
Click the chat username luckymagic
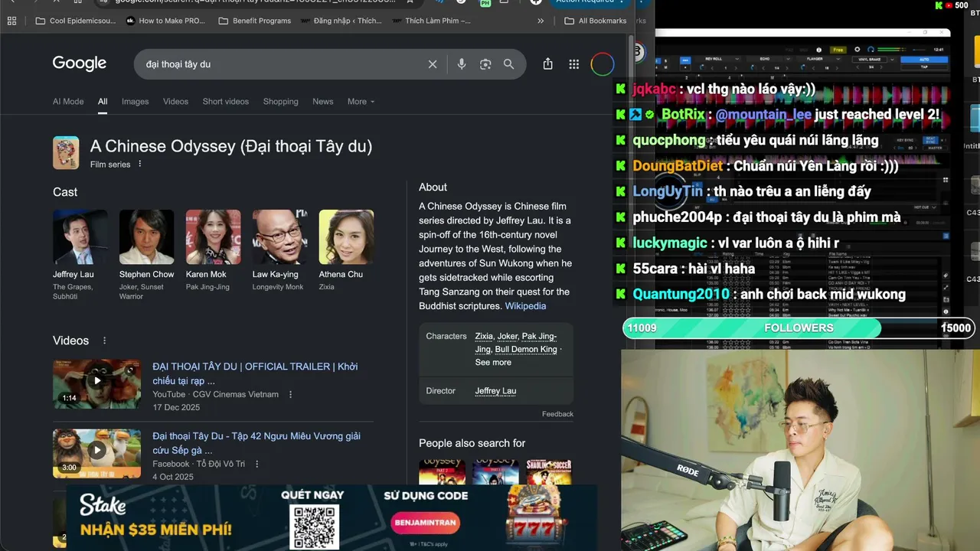tap(670, 243)
